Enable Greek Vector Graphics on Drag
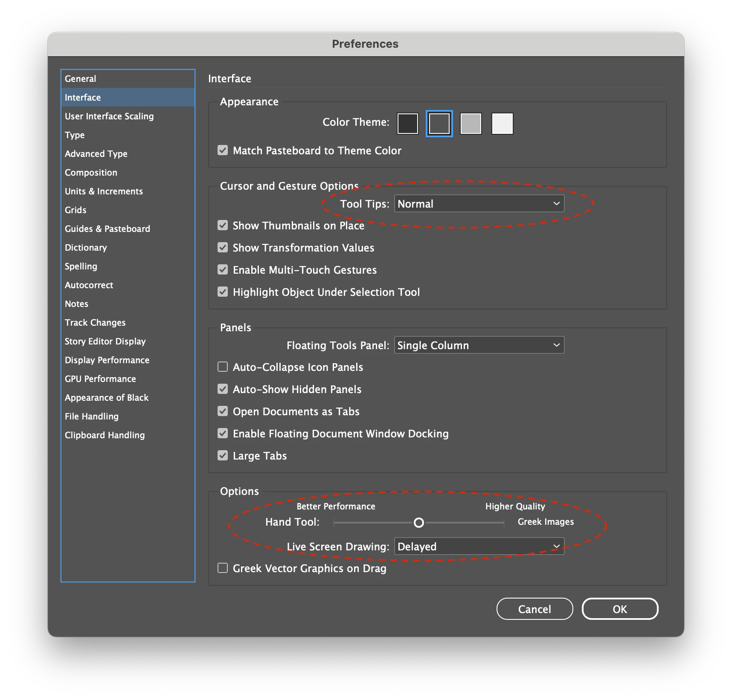 [x=223, y=568]
